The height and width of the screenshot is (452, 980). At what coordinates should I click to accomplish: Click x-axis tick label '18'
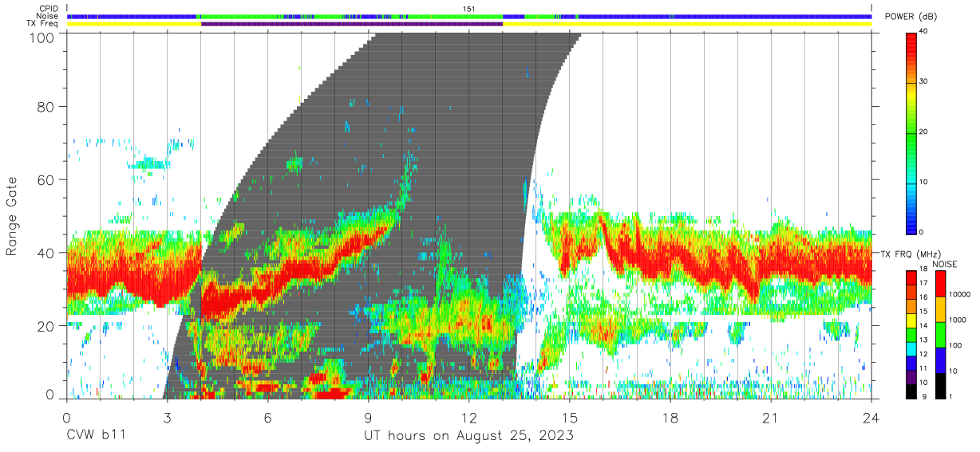point(670,418)
